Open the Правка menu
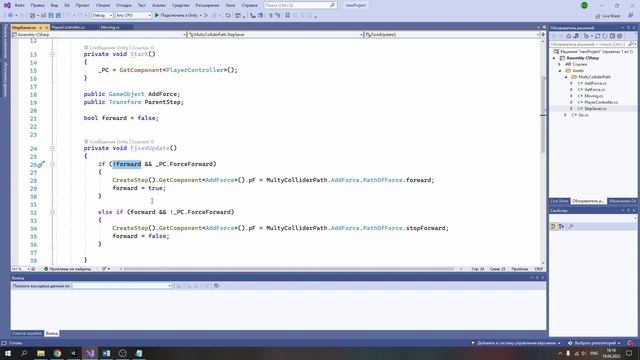This screenshot has width=640, height=360. (x=38, y=5)
